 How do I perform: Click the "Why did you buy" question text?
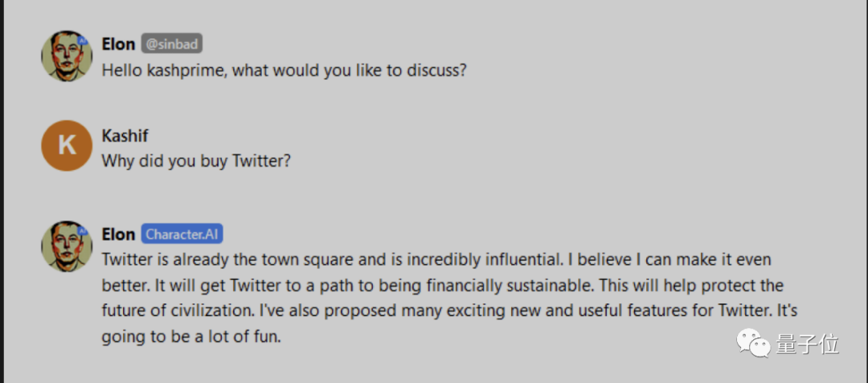[x=165, y=161]
